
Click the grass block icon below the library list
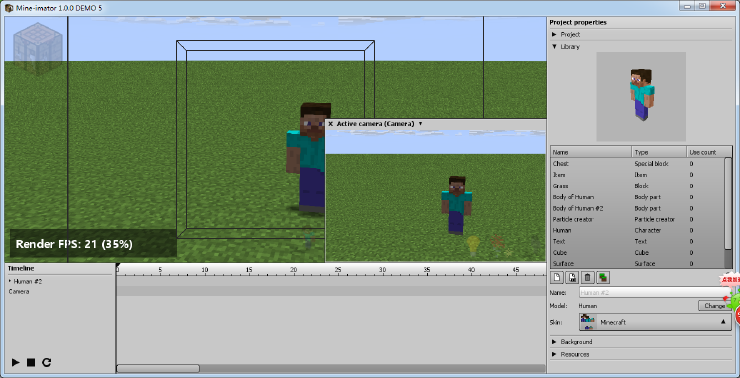603,277
